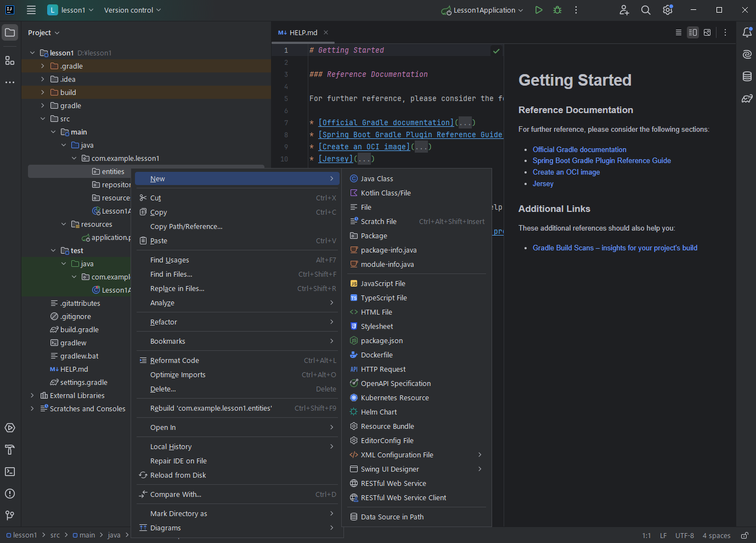Open Jersey link in preview
756x543 pixels.
point(543,183)
